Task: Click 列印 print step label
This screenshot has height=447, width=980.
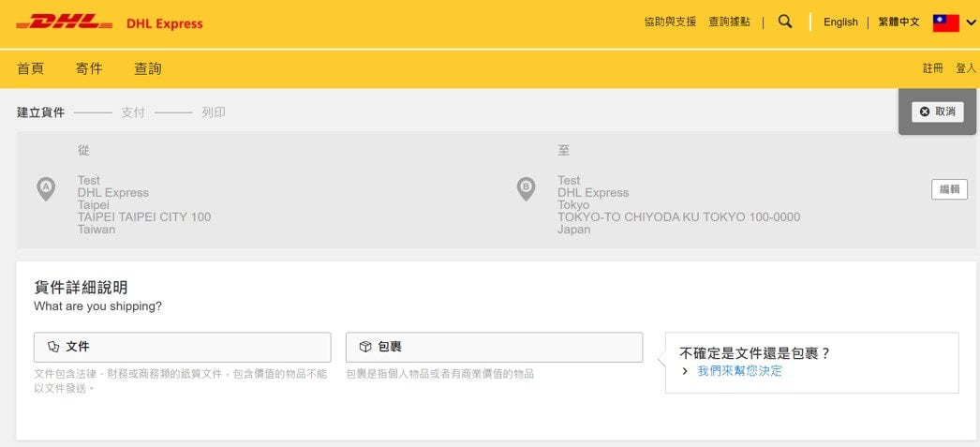Action: [213, 112]
